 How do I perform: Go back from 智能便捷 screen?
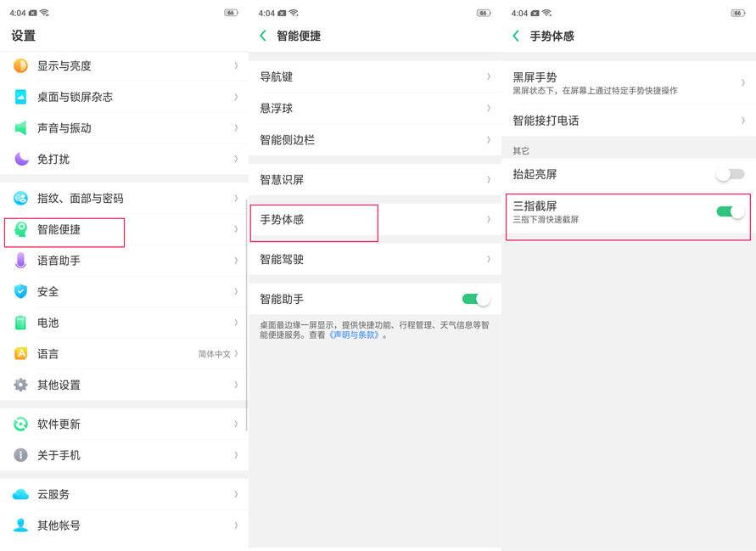(263, 35)
